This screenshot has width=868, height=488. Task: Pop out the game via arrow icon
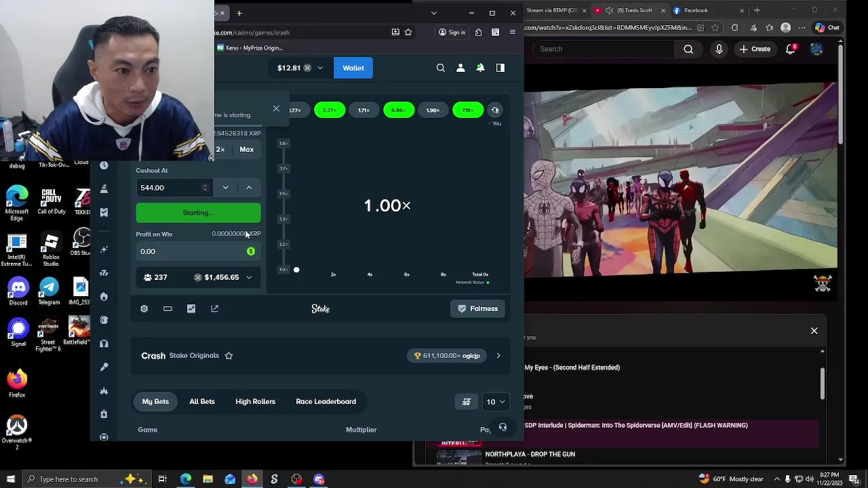[215, 308]
